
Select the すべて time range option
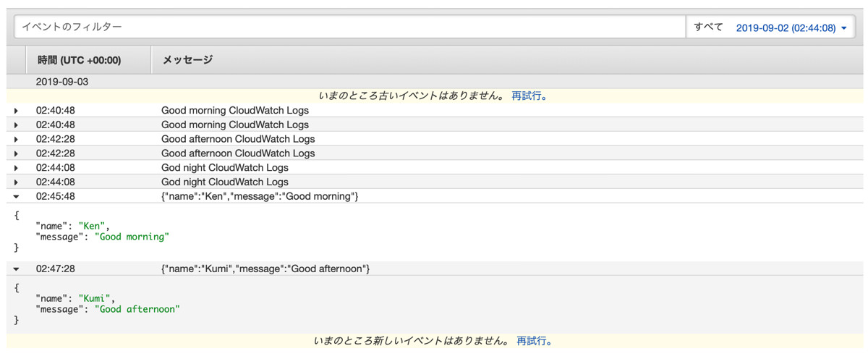(x=708, y=27)
